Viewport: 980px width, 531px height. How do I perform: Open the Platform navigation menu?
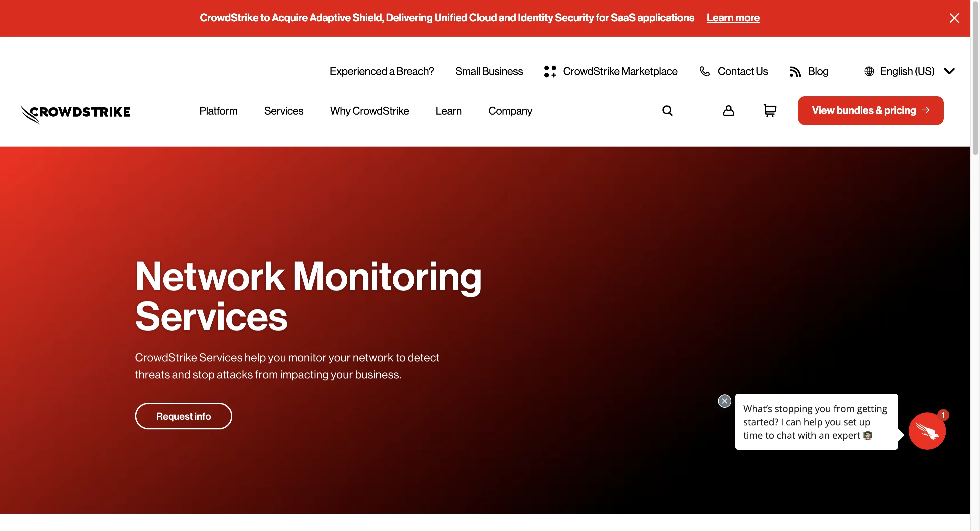point(218,111)
